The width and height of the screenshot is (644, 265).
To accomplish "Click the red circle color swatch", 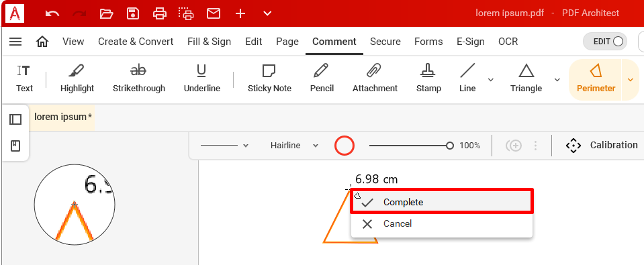I will point(344,145).
